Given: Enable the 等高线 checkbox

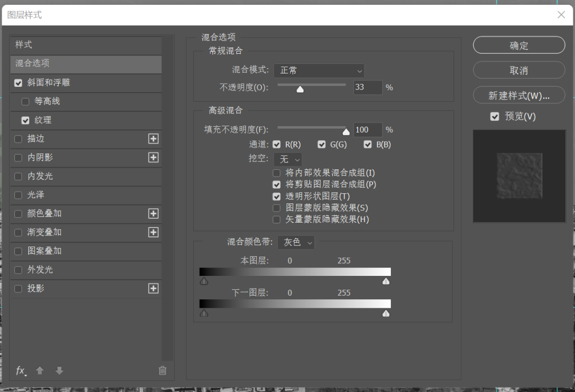Looking at the screenshot, I should coord(26,102).
